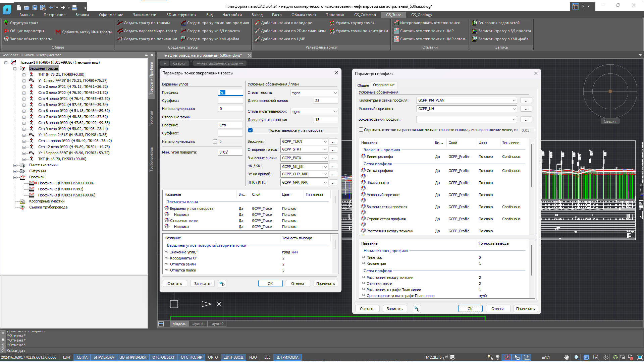Click the profile elements list scrollbar
The width and height of the screenshot is (644, 362).
(532, 166)
